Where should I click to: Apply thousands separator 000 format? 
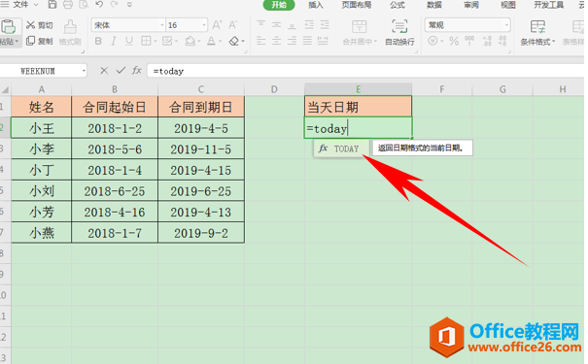tap(469, 41)
